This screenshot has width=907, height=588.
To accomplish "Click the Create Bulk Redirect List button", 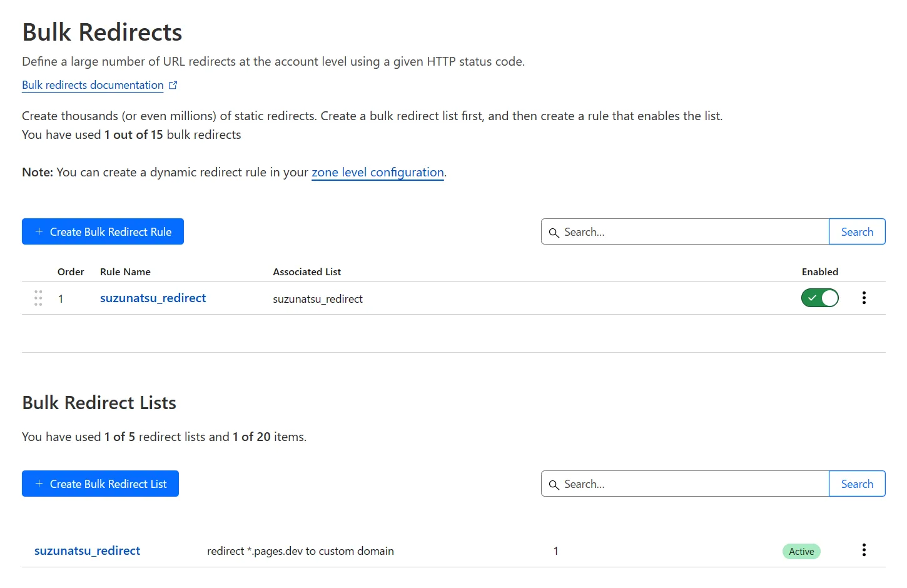I will [x=100, y=484].
